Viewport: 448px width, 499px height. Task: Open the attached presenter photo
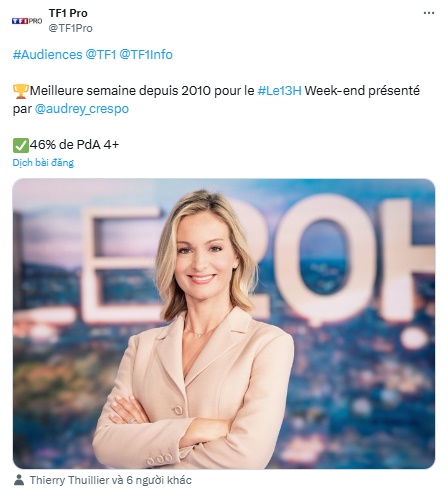[224, 323]
